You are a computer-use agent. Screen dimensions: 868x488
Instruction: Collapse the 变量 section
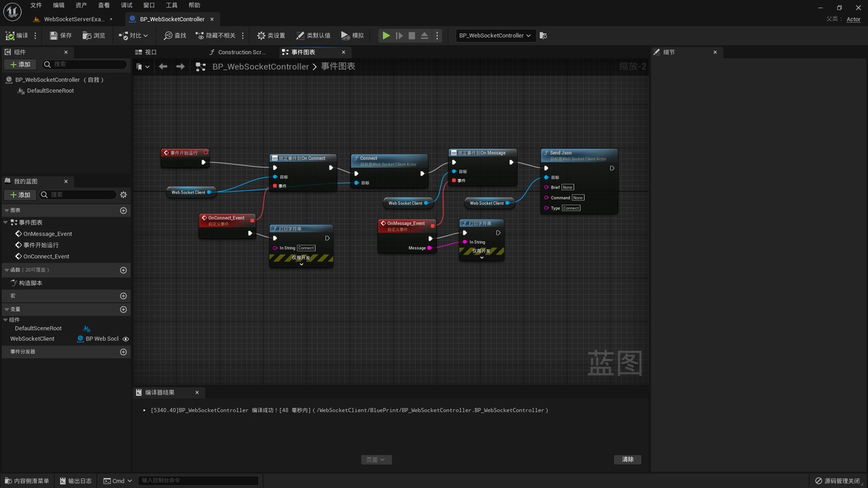(6, 309)
